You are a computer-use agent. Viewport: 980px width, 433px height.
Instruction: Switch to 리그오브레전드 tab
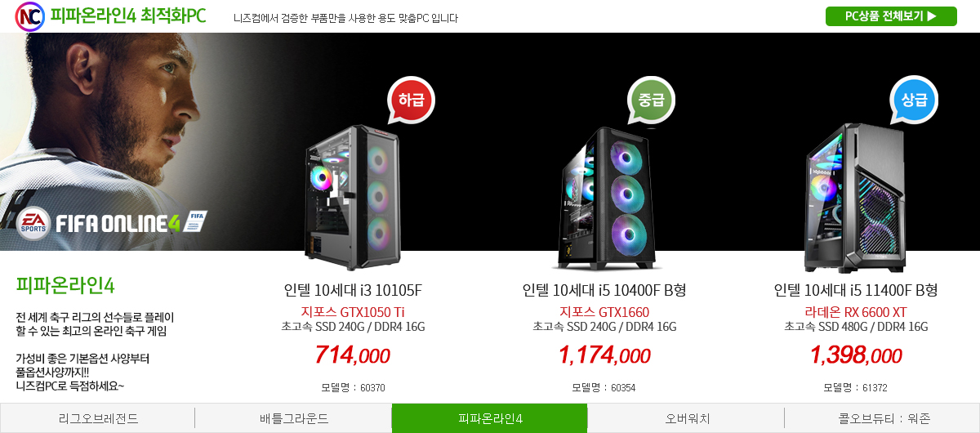point(98,418)
